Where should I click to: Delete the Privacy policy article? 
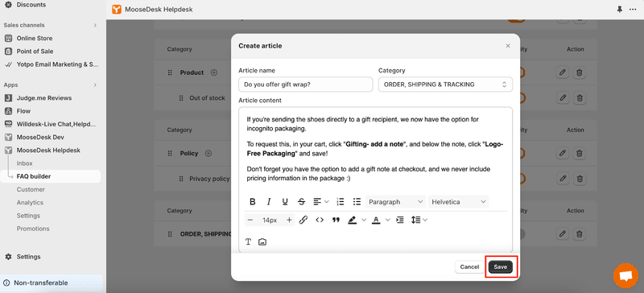[x=579, y=179]
